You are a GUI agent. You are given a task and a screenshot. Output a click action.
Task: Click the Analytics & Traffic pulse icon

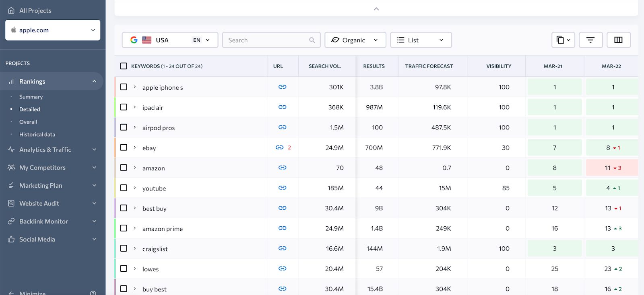tap(11, 150)
